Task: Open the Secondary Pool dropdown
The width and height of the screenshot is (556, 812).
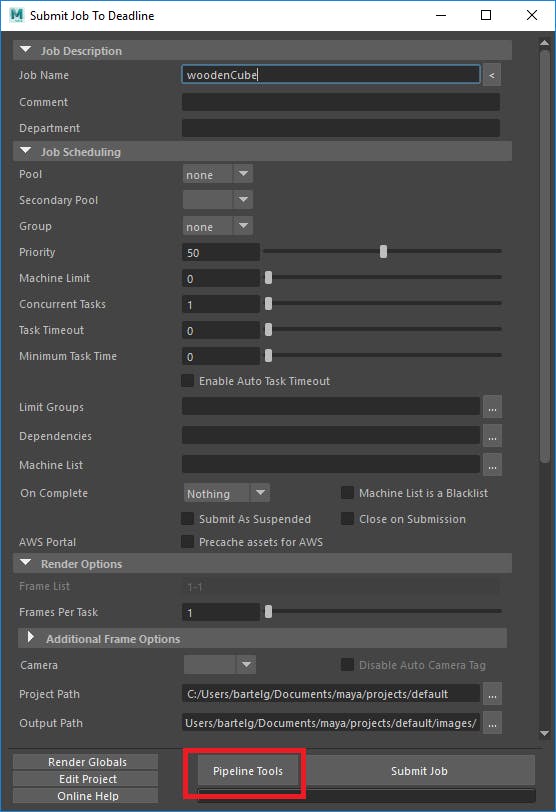Action: point(217,200)
